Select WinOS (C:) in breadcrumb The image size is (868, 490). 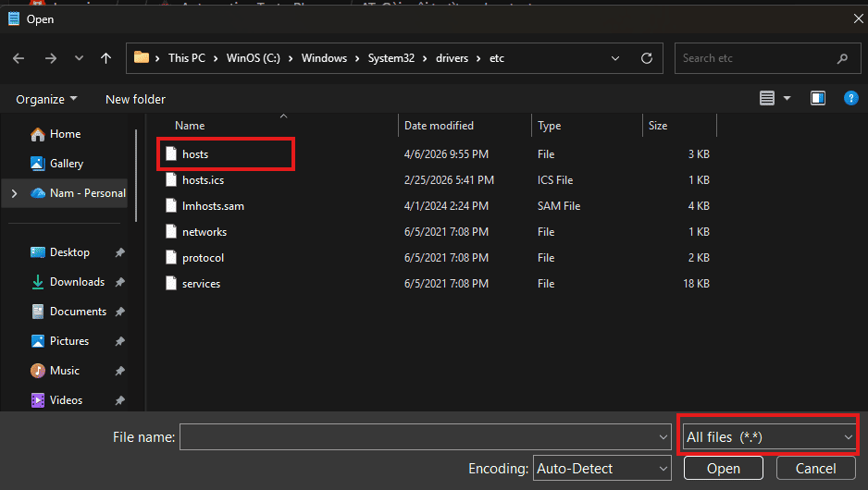tap(253, 58)
